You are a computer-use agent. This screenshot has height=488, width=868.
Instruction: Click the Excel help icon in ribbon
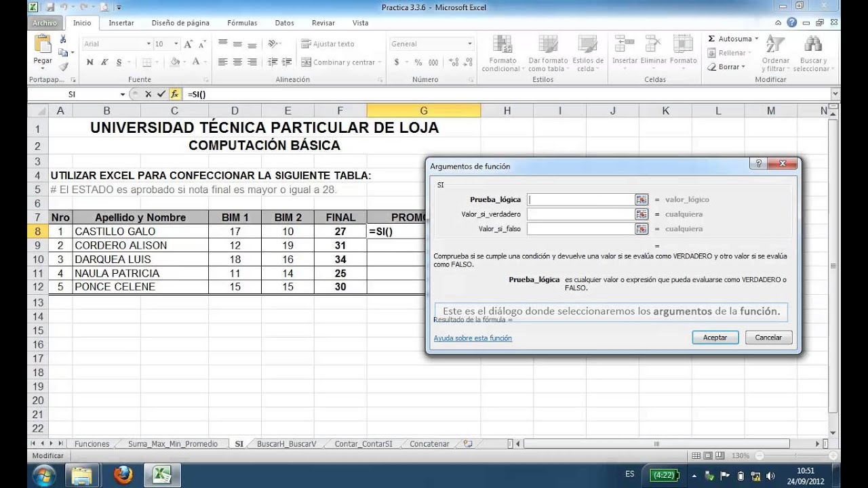click(791, 23)
